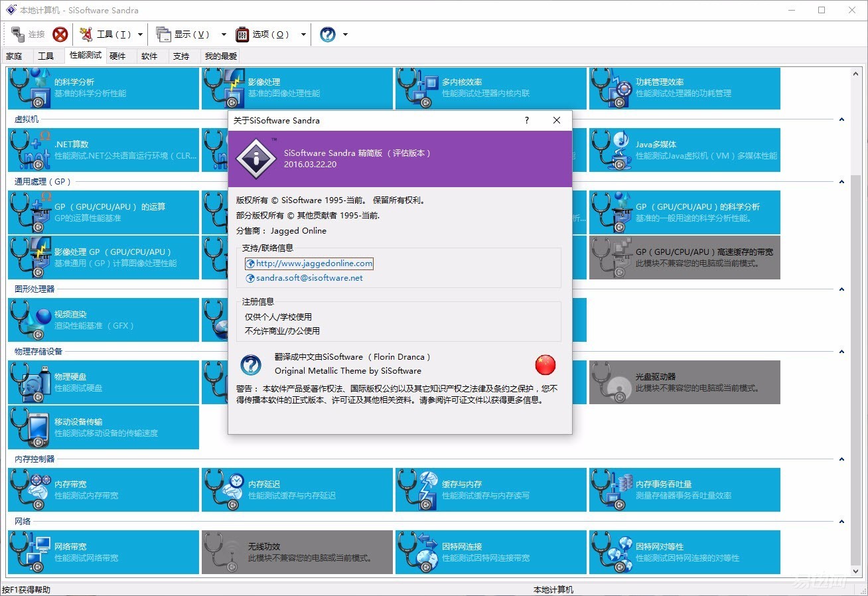Collapse the 网络 section
The width and height of the screenshot is (868, 596).
[841, 522]
